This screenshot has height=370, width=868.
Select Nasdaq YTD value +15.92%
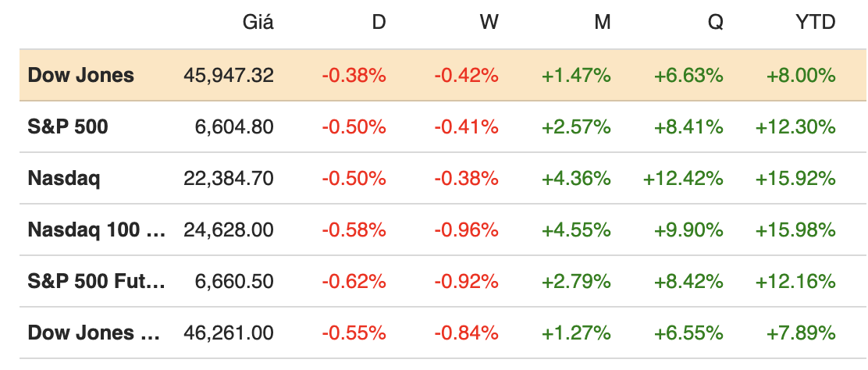click(x=795, y=178)
